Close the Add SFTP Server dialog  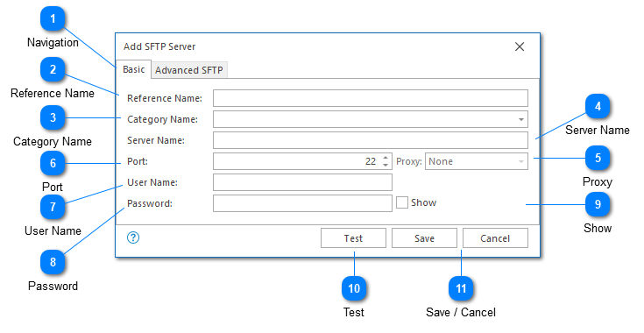[520, 46]
